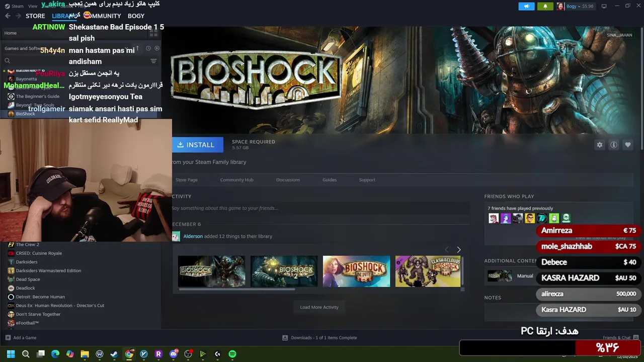
Task: Toggle the favorite heart icon
Action: pyautogui.click(x=628, y=145)
